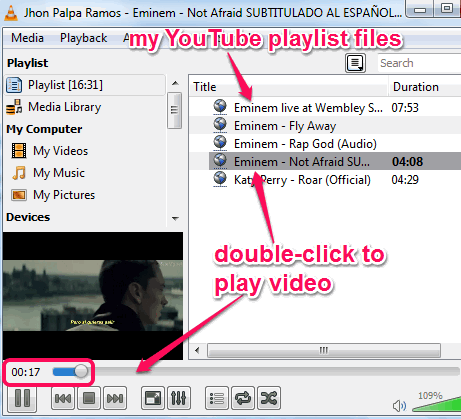Click globe icon beside Fly Away

point(220,125)
